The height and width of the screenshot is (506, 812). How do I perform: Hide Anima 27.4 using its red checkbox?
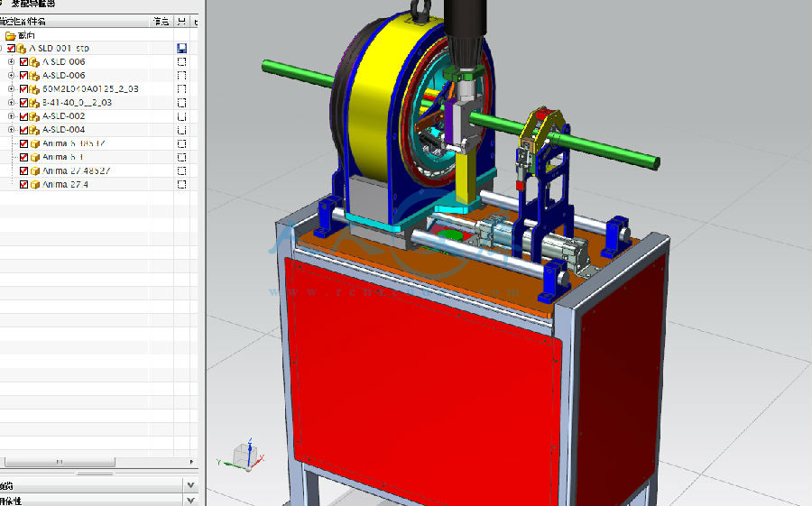click(24, 184)
